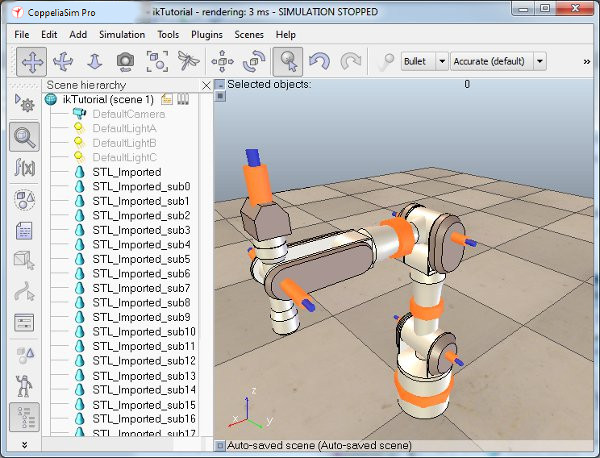Select the object rotate tool
The width and height of the screenshot is (600, 458).
tap(254, 61)
